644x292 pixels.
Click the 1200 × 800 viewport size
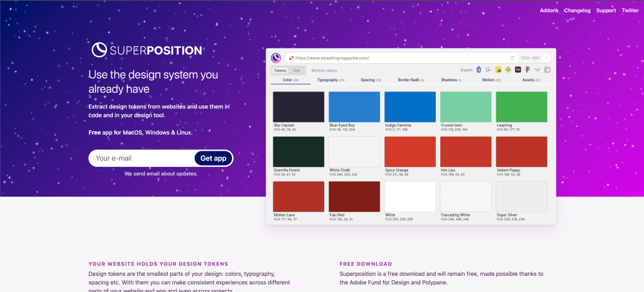coord(529,58)
